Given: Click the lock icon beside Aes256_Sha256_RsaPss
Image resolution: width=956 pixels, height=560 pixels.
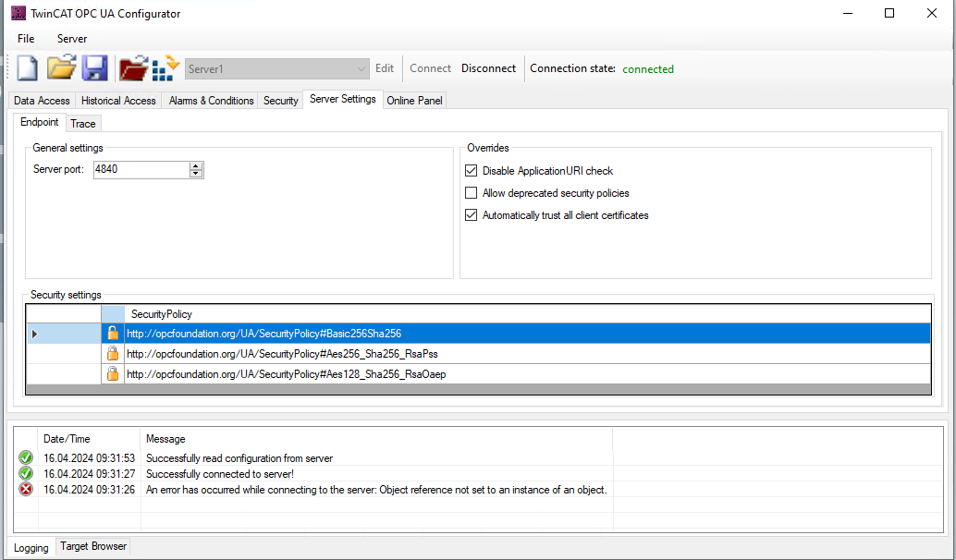Looking at the screenshot, I should point(113,354).
